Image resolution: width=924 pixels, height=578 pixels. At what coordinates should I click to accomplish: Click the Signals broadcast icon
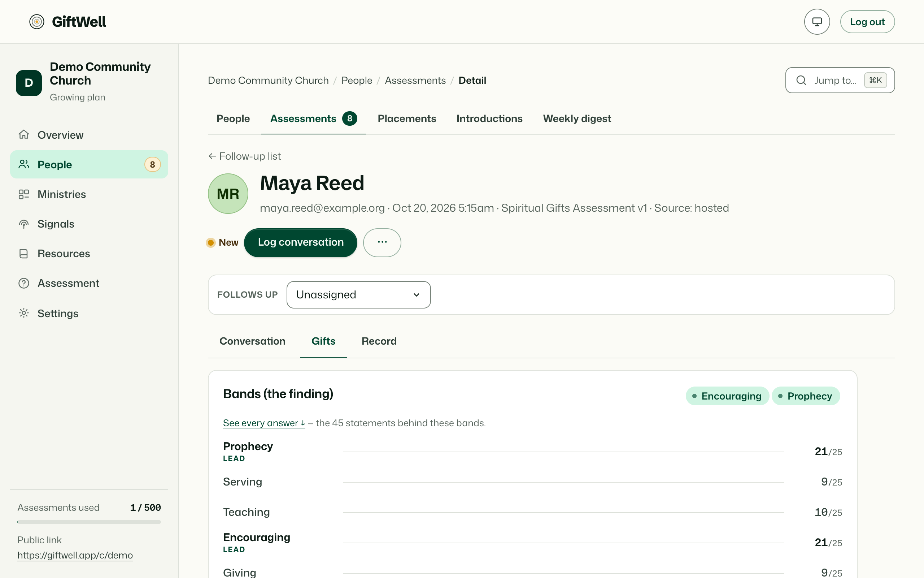(24, 224)
